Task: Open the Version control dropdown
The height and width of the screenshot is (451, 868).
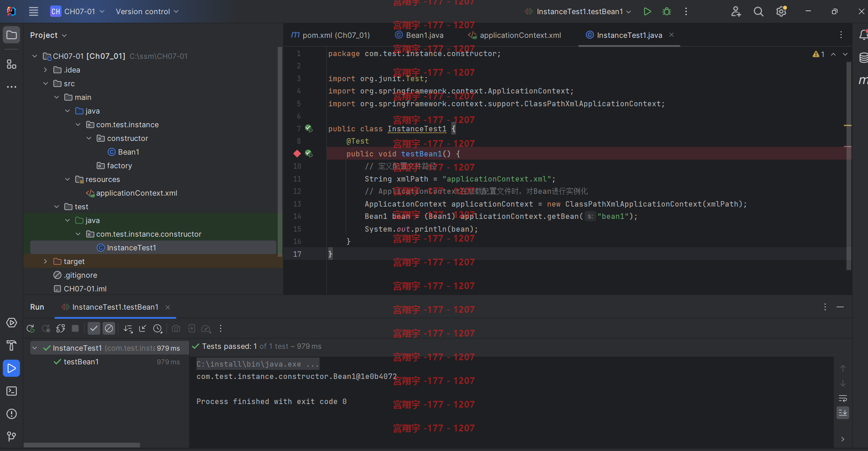Action: coord(147,11)
